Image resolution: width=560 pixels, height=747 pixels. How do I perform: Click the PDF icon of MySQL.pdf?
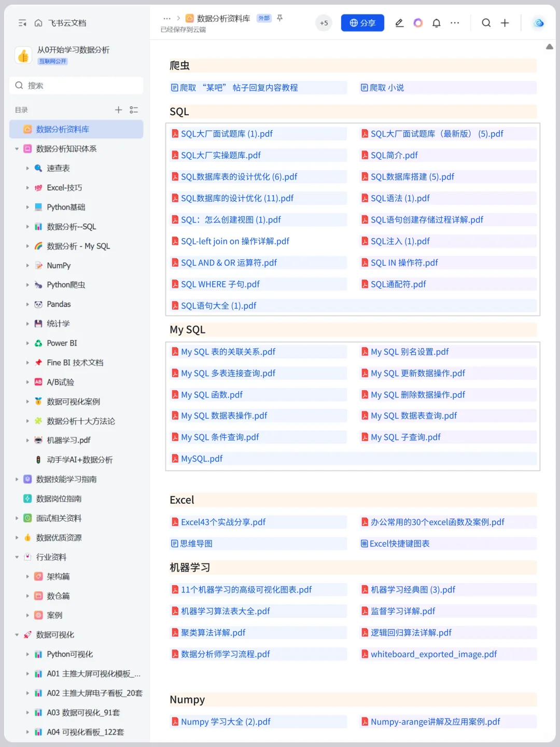coord(175,459)
